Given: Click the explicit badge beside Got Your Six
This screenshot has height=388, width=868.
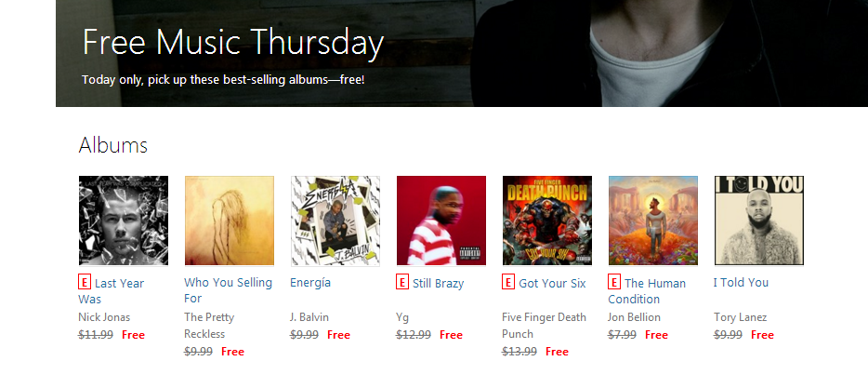Looking at the screenshot, I should (x=508, y=282).
